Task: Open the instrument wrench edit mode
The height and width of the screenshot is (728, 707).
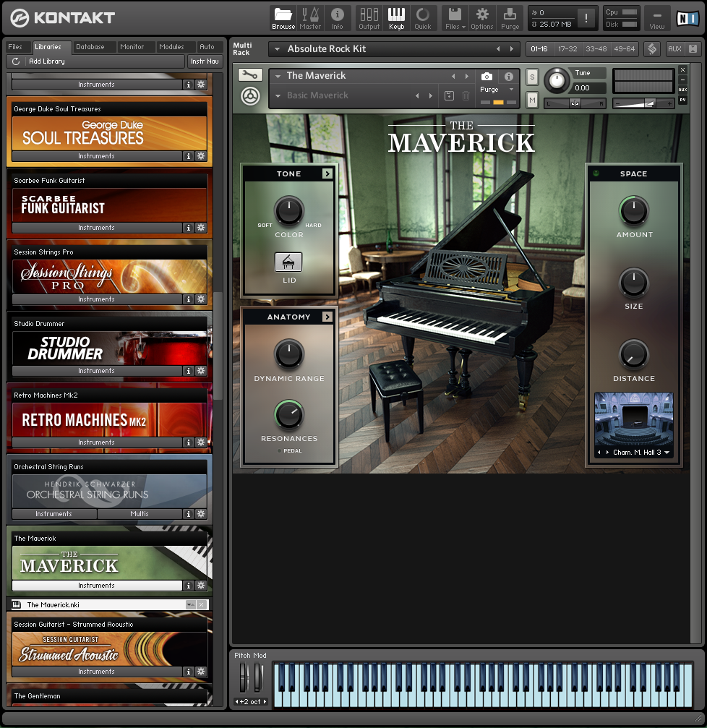Action: pos(250,74)
